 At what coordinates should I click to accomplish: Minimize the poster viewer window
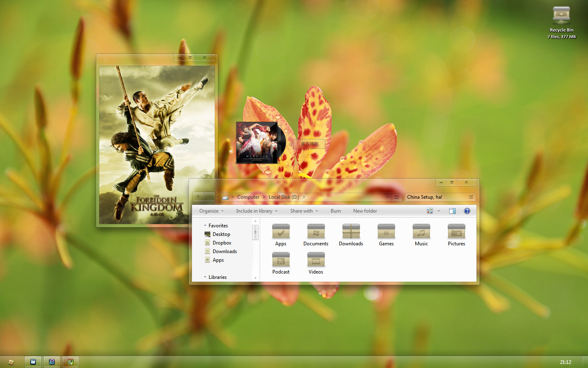tap(179, 58)
